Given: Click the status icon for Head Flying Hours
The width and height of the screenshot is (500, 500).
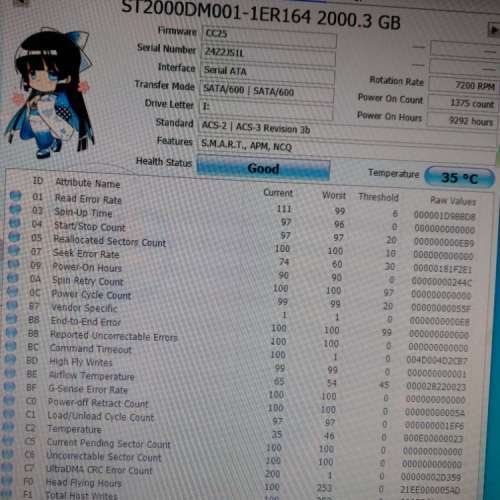Looking at the screenshot, I should pyautogui.click(x=7, y=481).
